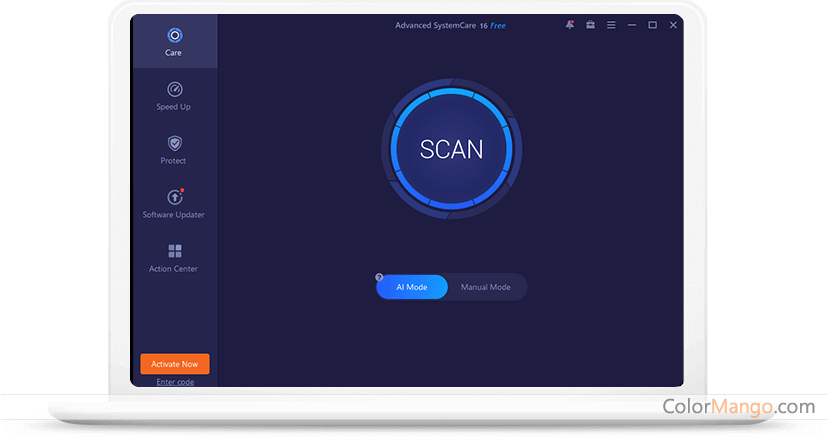Open the Speed Up speedometer icon
Screen dimensions: 827x443
174,89
